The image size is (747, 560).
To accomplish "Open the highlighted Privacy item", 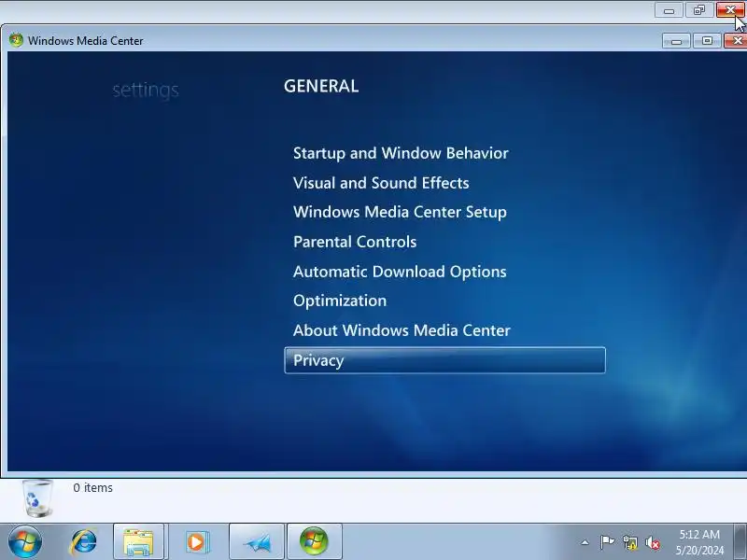I will point(445,360).
